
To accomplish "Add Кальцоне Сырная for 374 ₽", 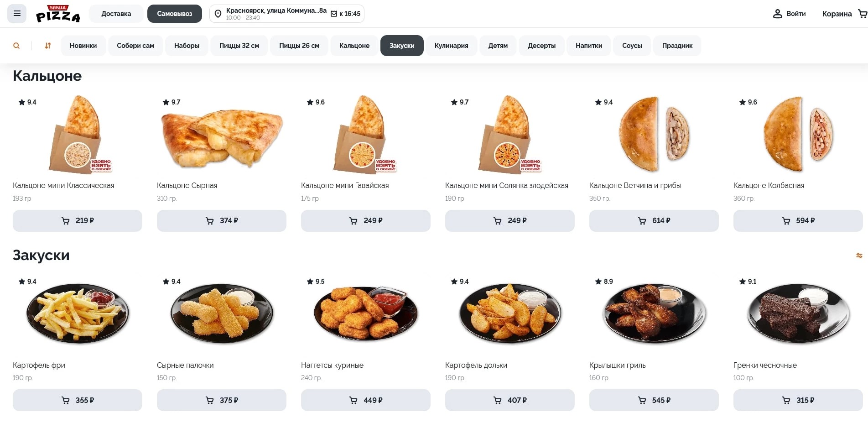I will (x=222, y=221).
